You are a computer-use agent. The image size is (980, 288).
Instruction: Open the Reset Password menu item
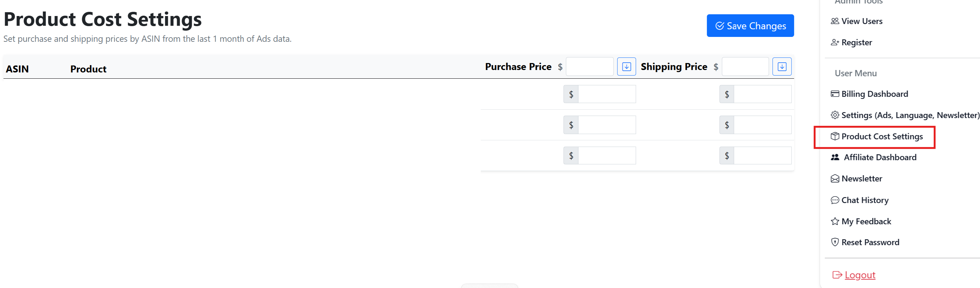(x=870, y=242)
